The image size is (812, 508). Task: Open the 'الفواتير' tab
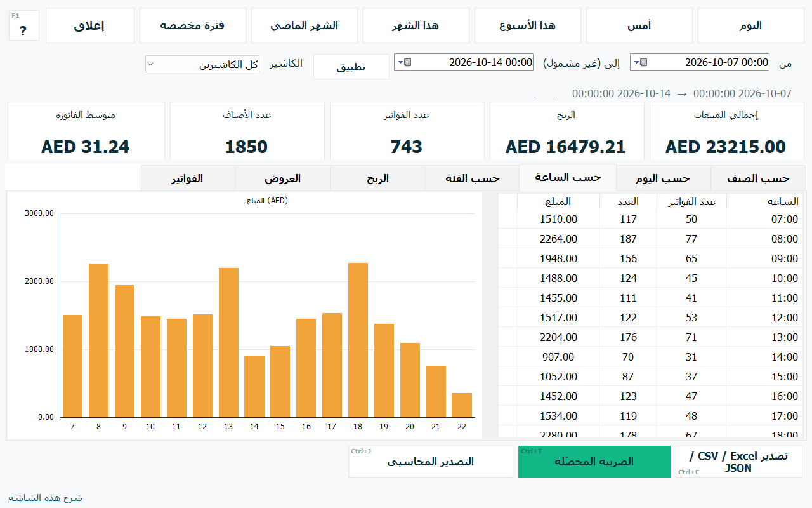pos(188,178)
